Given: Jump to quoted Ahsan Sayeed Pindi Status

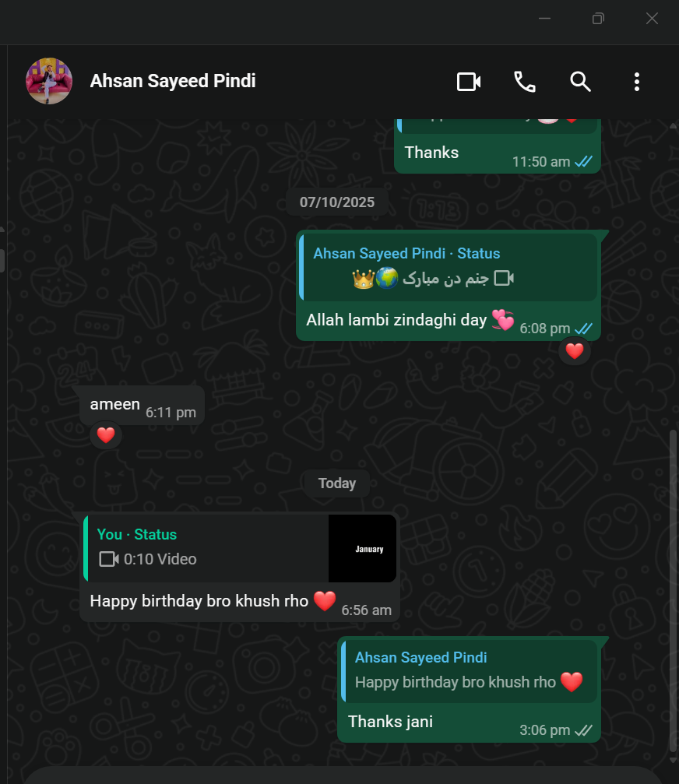Looking at the screenshot, I should coord(449,267).
